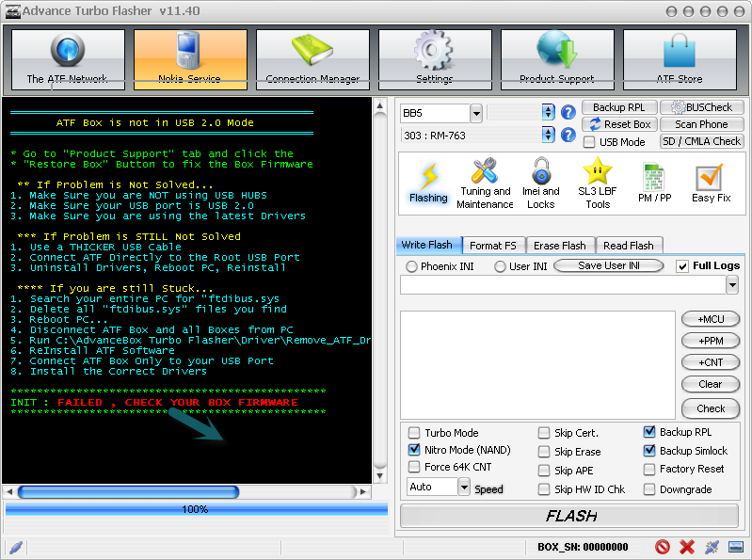752x560 pixels.
Task: Click the log's horizontal scrollbar thumb
Action: [x=128, y=491]
